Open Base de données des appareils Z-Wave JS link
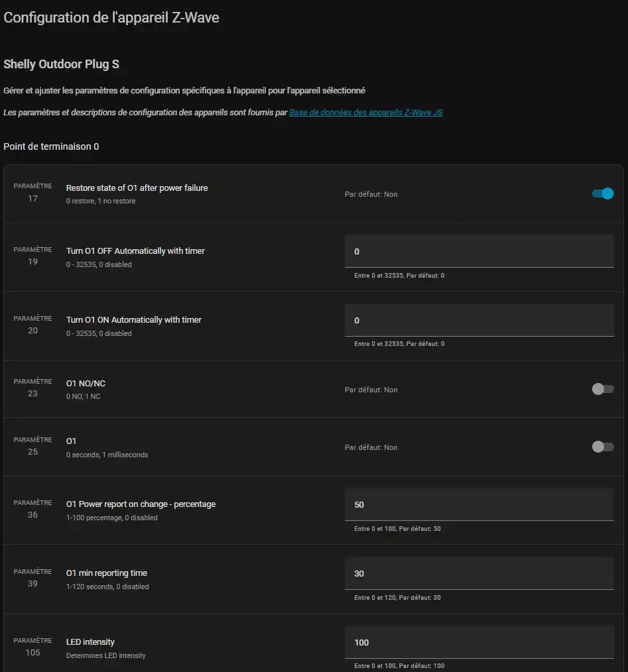 (x=365, y=113)
